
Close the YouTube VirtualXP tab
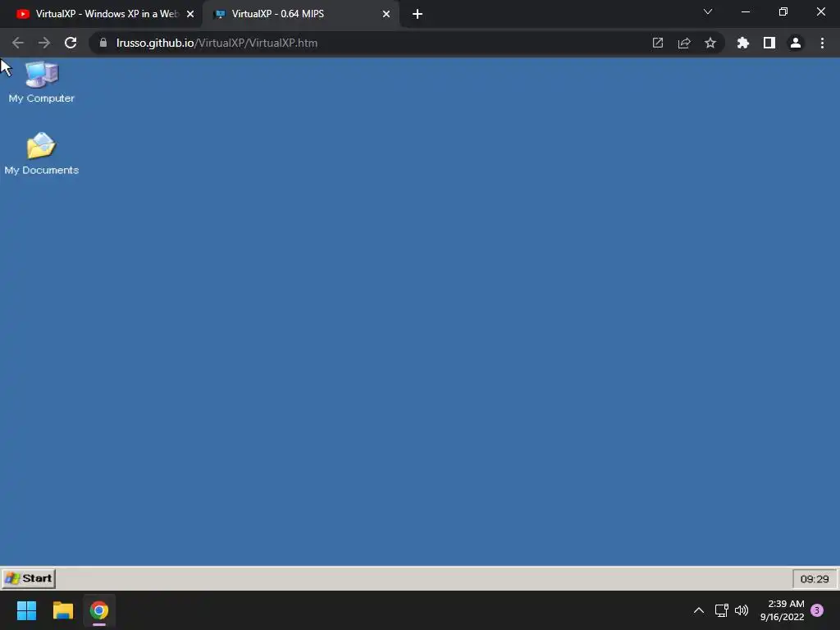click(190, 14)
